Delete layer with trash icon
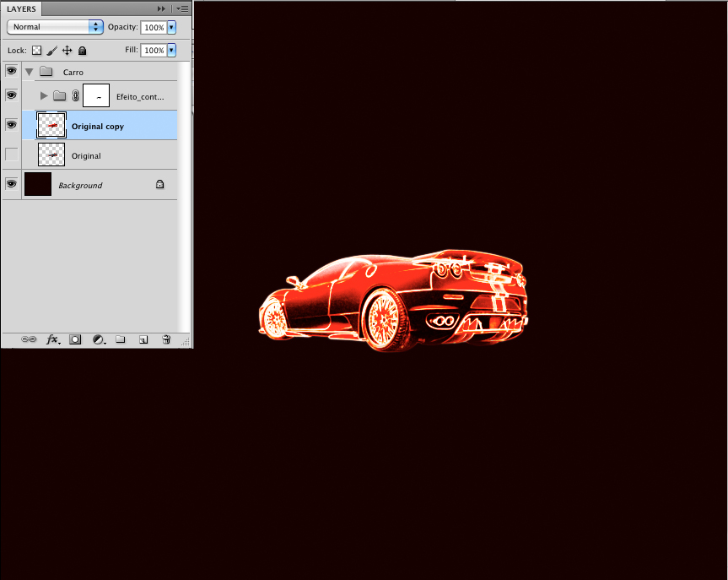Image resolution: width=728 pixels, height=580 pixels. (x=166, y=339)
